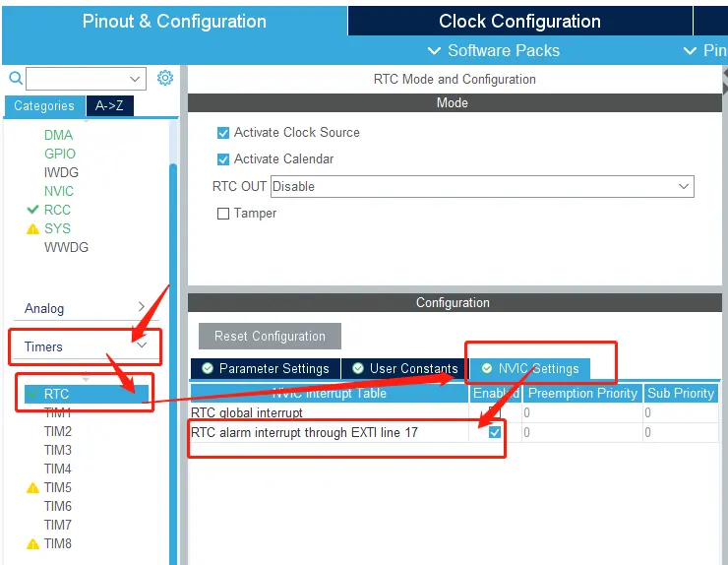Viewport: 728px width, 565px height.
Task: Select GPIO in the category list
Action: [x=60, y=154]
